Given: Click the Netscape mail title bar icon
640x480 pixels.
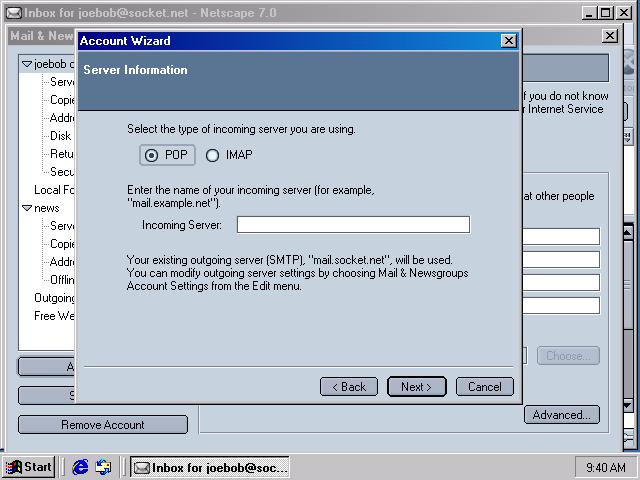Looking at the screenshot, I should tap(13, 13).
